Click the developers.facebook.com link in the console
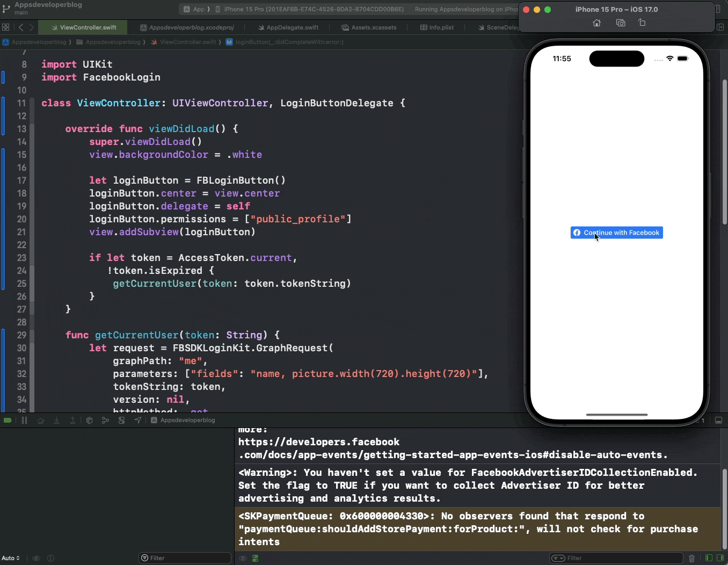Image resolution: width=728 pixels, height=565 pixels. [x=319, y=442]
